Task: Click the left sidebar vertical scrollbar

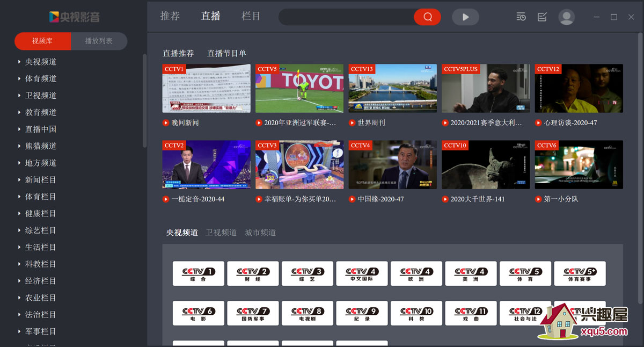Action: [x=144, y=100]
